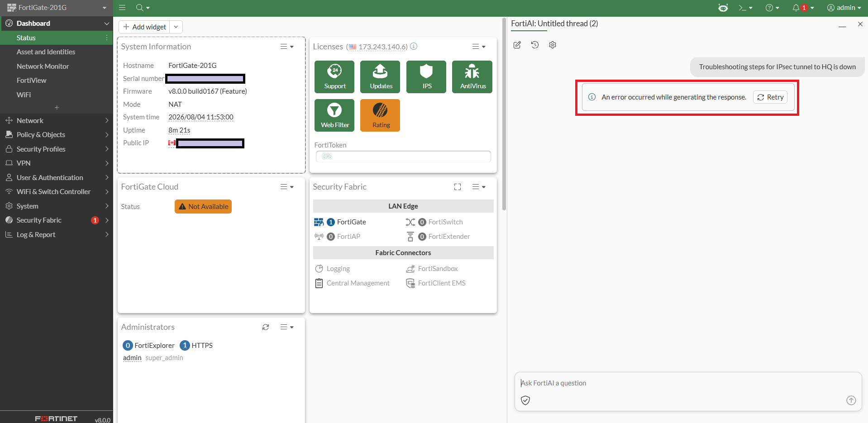Expand Security Fabric sidebar menu
Image resolution: width=868 pixels, height=423 pixels.
click(x=57, y=220)
